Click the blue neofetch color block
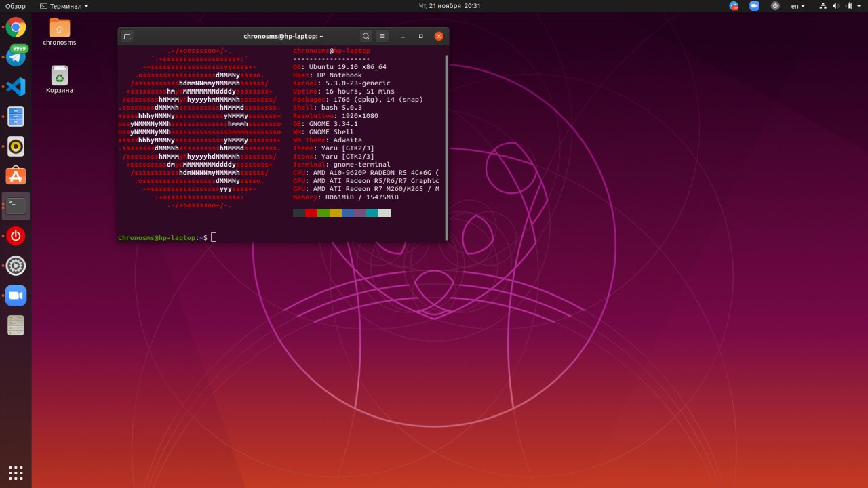 (348, 213)
